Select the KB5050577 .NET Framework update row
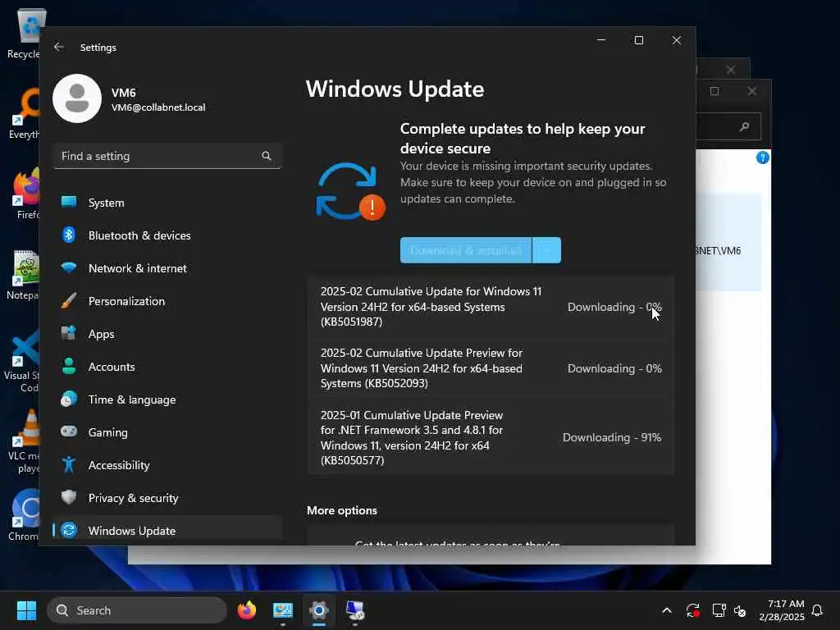Screen dimensions: 840x630 tap(491, 437)
